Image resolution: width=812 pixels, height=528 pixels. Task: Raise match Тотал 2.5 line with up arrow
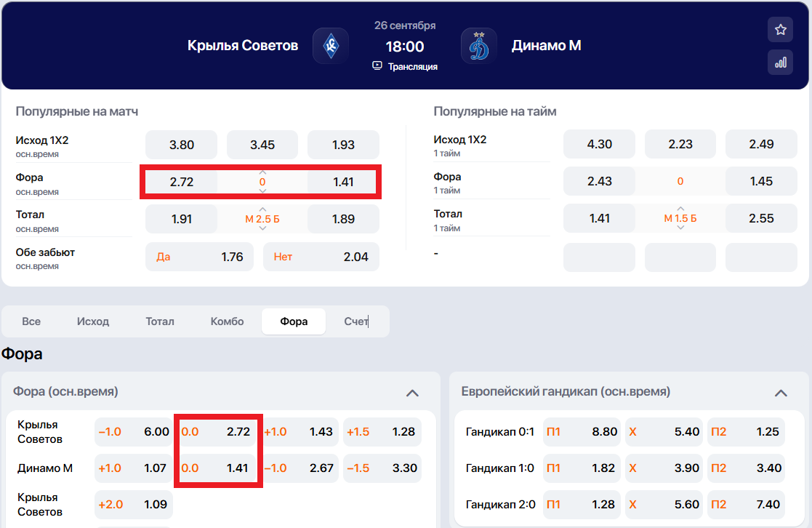point(262,209)
